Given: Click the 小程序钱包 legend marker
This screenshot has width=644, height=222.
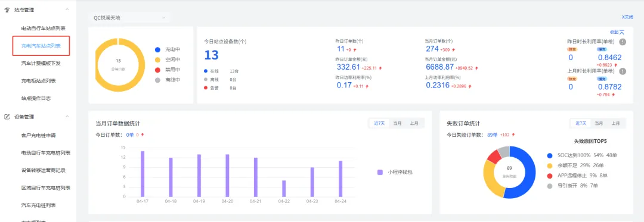Looking at the screenshot, I should (x=380, y=173).
